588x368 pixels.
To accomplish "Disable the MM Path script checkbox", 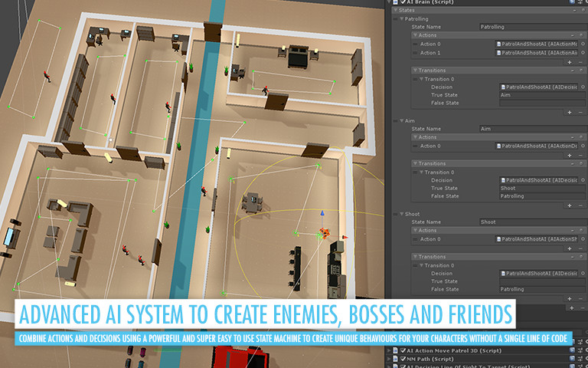I will pos(403,359).
